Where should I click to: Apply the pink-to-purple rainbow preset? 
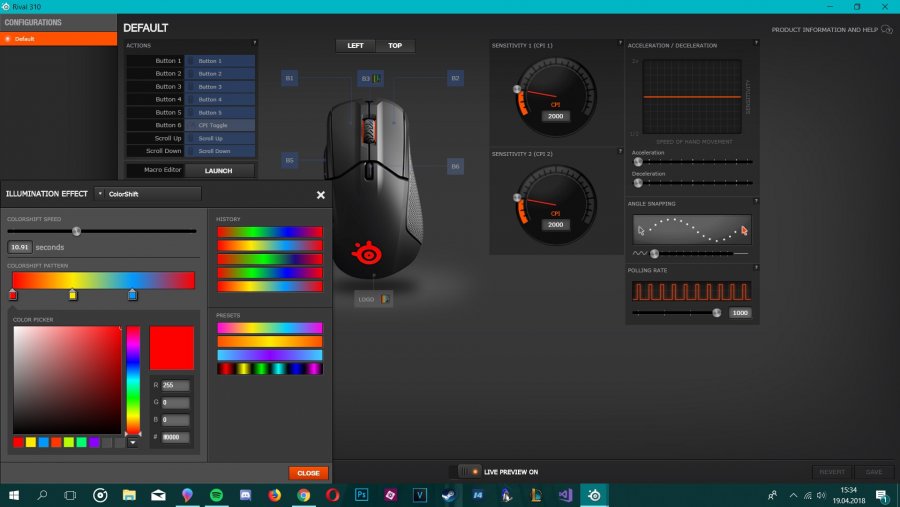pos(270,328)
